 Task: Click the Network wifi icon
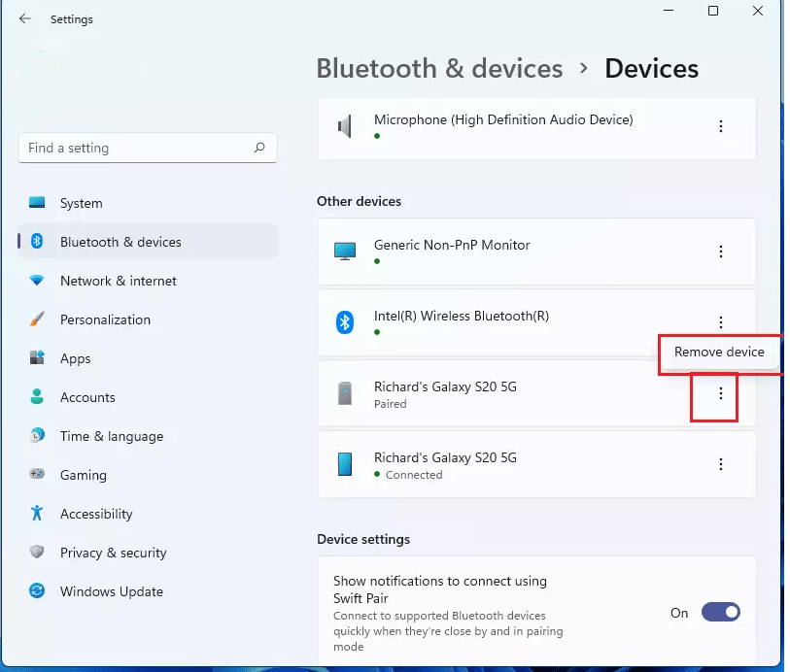(37, 281)
